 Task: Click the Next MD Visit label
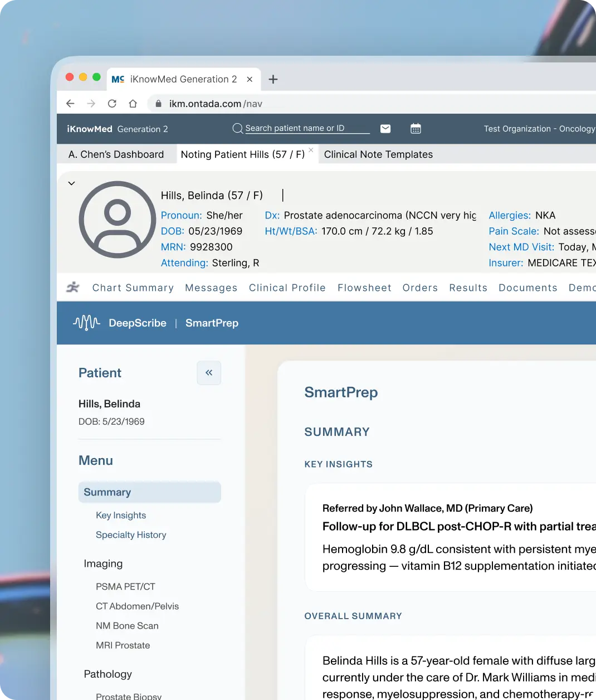[521, 247]
